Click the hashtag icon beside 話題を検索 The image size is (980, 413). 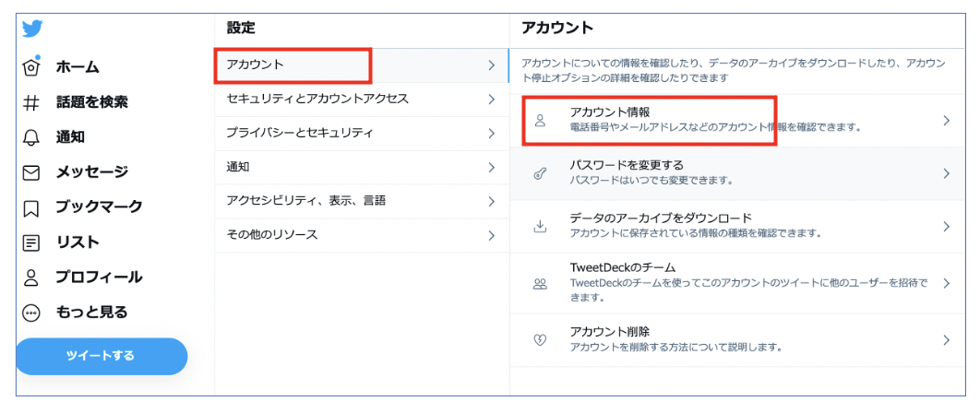point(31,101)
